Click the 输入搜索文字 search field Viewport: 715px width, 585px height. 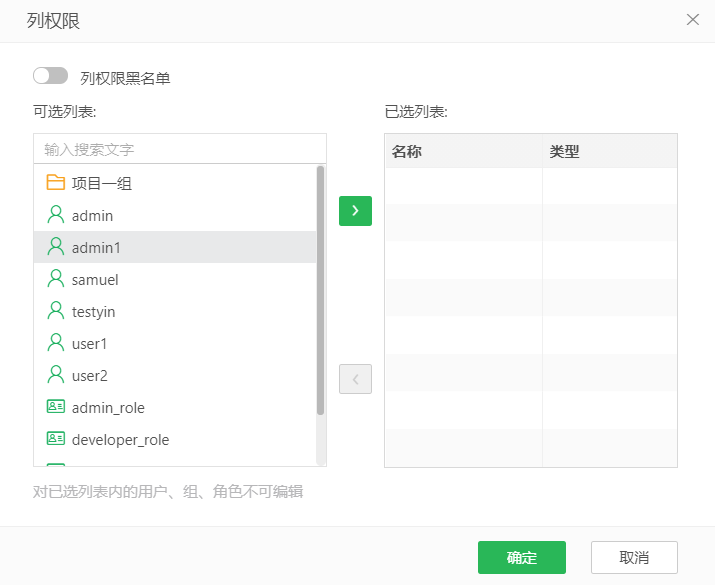180,149
